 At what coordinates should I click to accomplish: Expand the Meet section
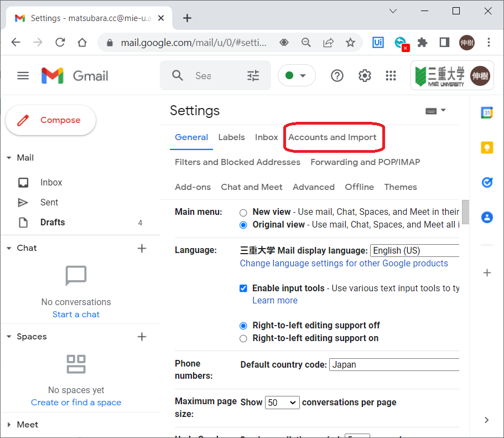[x=9, y=425]
